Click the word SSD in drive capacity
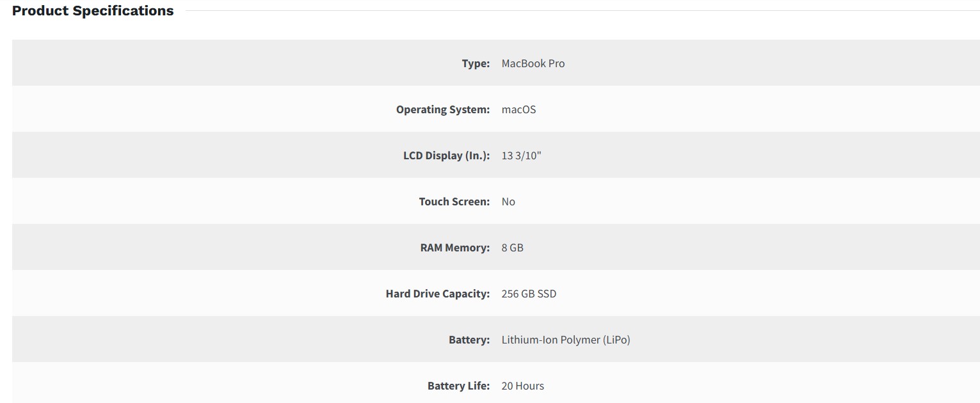 pyautogui.click(x=547, y=294)
